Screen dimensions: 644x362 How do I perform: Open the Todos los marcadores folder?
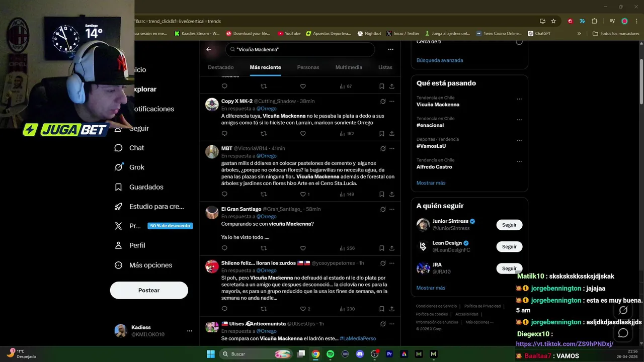coord(616,34)
